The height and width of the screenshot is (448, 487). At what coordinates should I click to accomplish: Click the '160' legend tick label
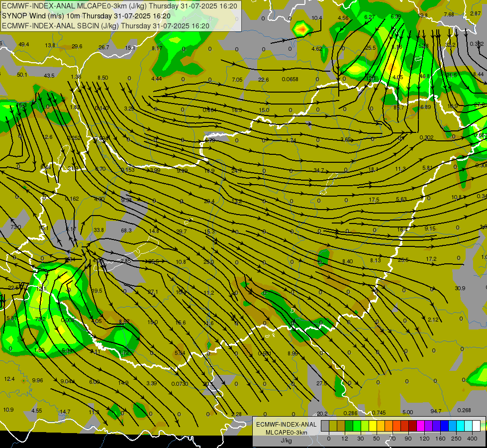click(440, 439)
